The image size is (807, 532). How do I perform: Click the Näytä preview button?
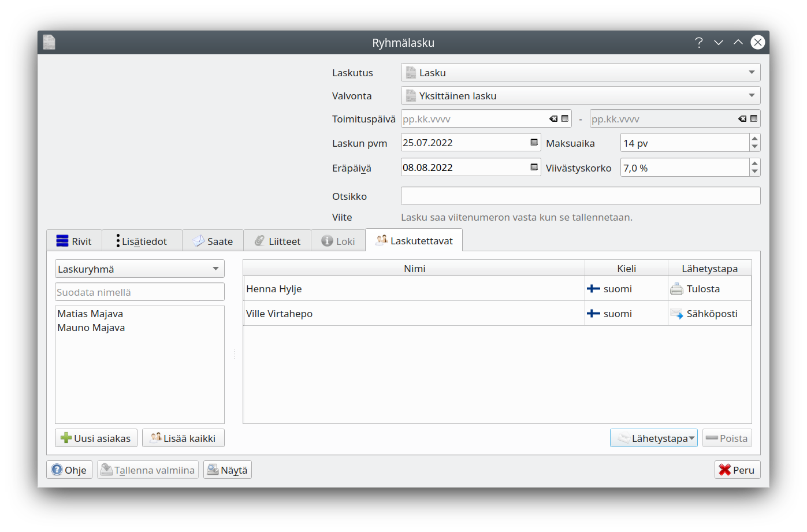pos(228,470)
